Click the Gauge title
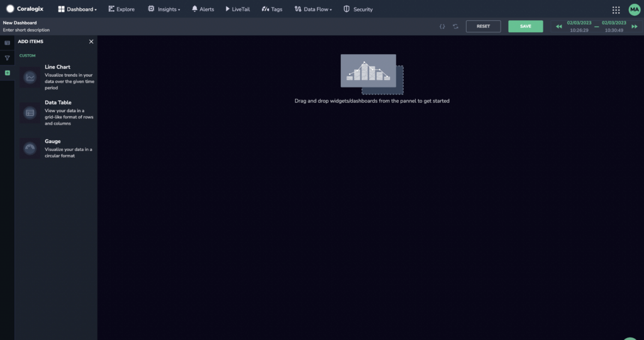 pos(53,141)
